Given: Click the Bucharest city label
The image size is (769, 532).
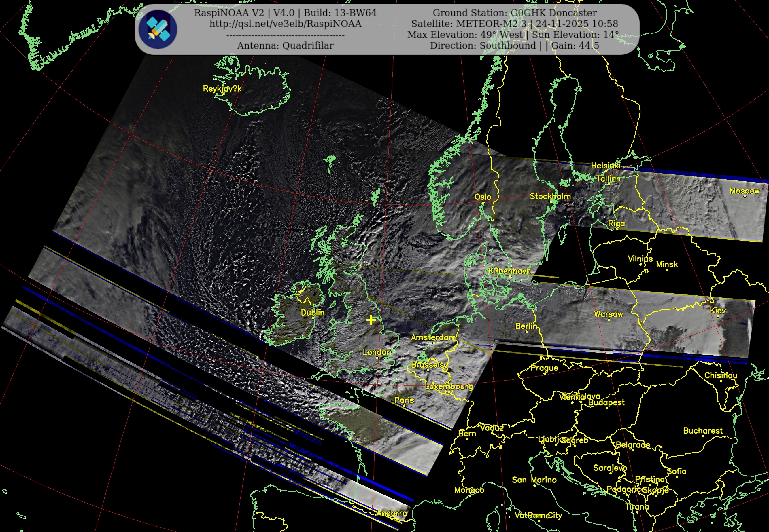Looking at the screenshot, I should coord(703,431).
